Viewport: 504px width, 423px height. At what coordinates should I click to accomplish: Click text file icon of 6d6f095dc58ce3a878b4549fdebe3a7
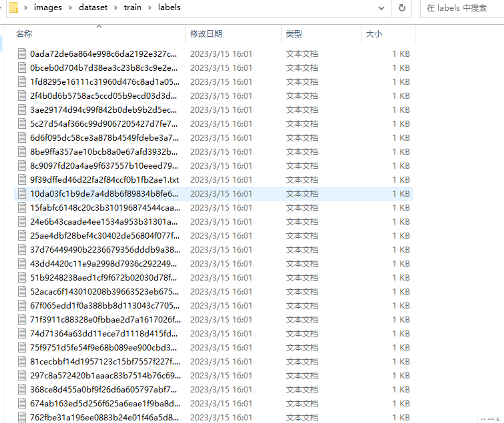tap(22, 137)
